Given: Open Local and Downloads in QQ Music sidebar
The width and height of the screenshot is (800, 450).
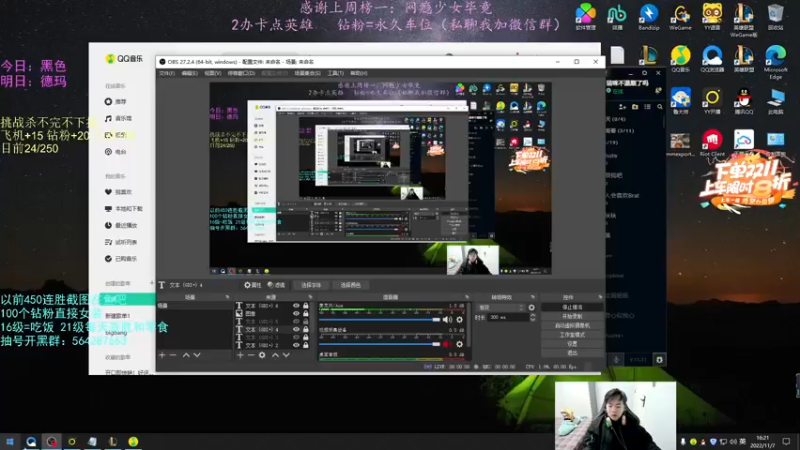Looking at the screenshot, I should coord(124,209).
